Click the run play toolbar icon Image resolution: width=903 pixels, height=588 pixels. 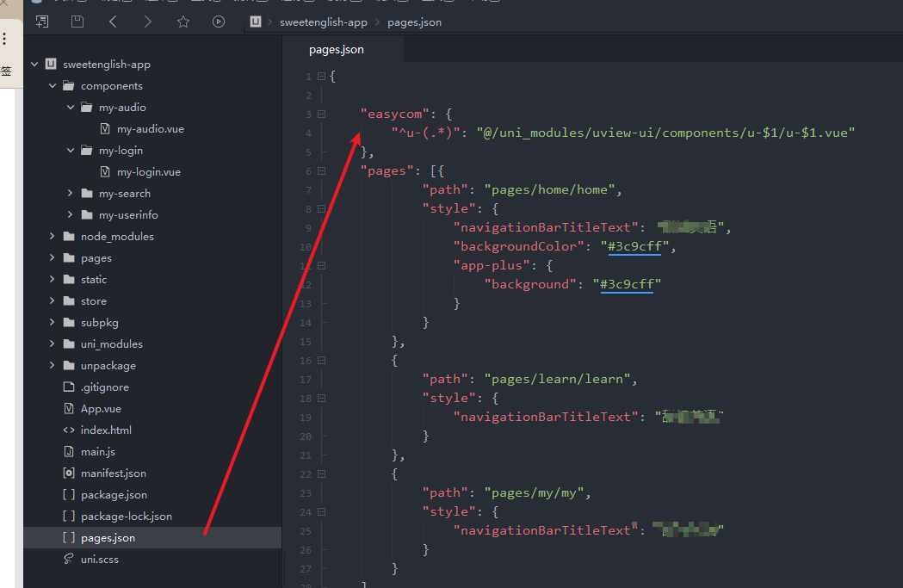(219, 22)
